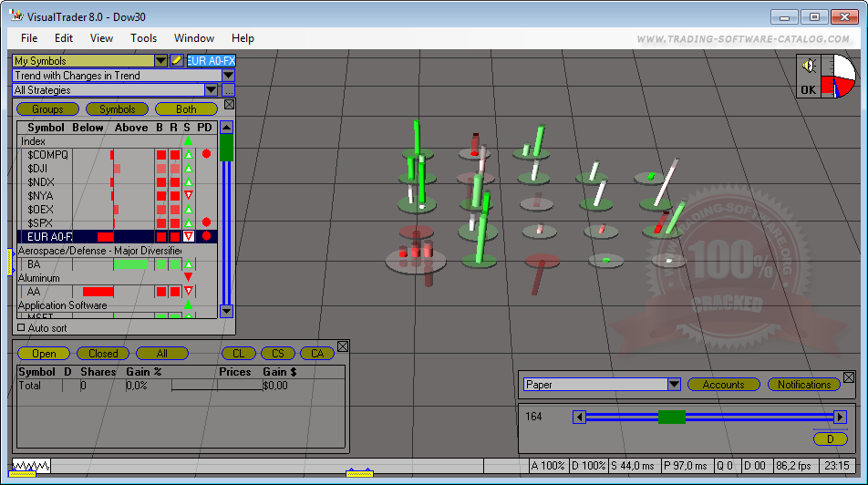Click the zigzag chart icon at bottom left
This screenshot has width=868, height=485.
30,466
